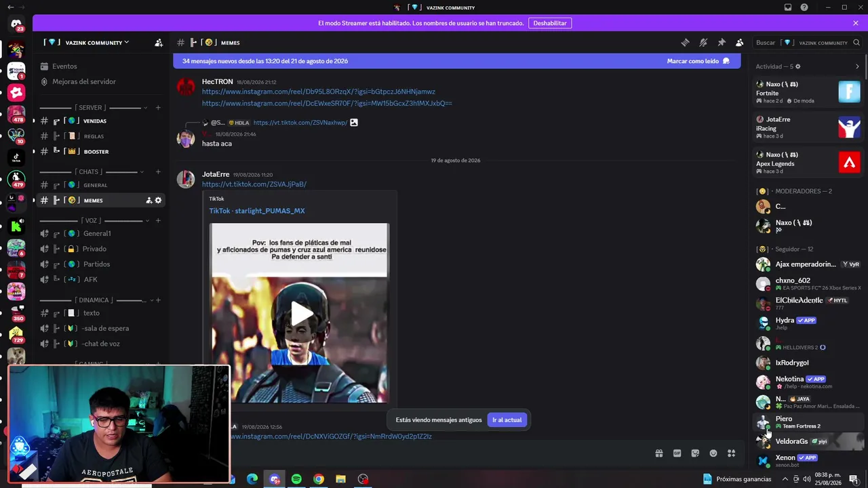Image resolution: width=868 pixels, height=488 pixels.
Task: Dismiss the Streamer mode banner
Action: tap(856, 23)
